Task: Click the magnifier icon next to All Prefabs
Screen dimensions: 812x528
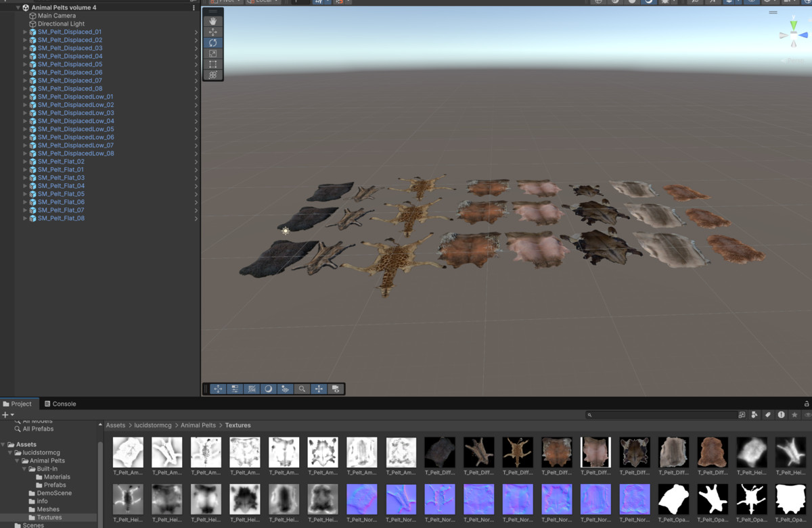Action: tap(18, 429)
